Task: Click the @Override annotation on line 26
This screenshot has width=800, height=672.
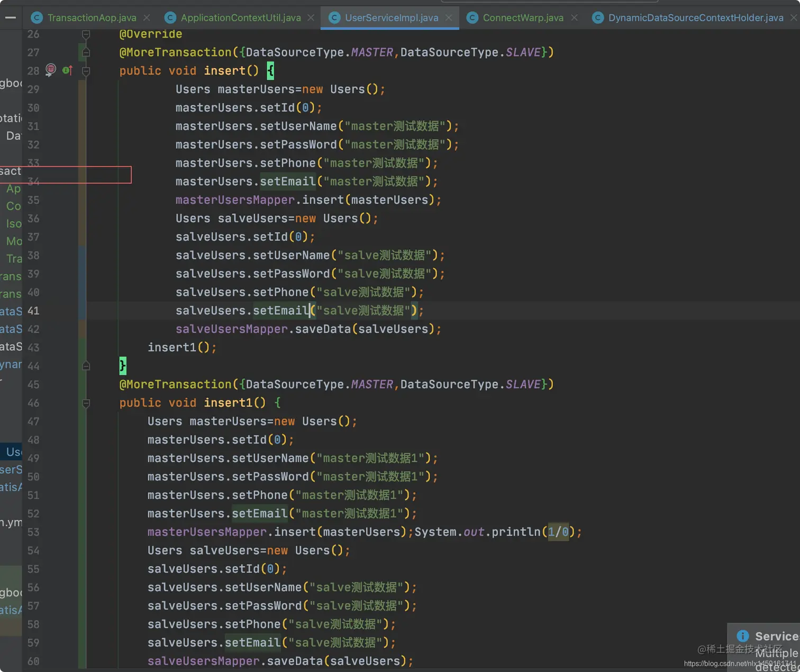Action: (x=151, y=34)
